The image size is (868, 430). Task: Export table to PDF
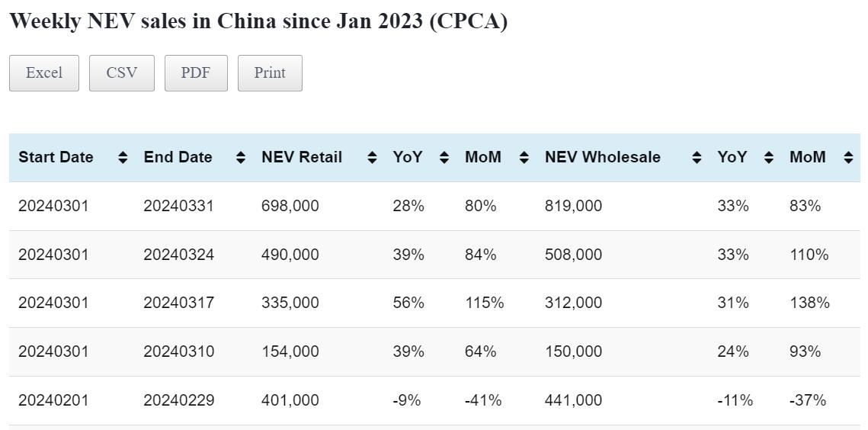196,73
